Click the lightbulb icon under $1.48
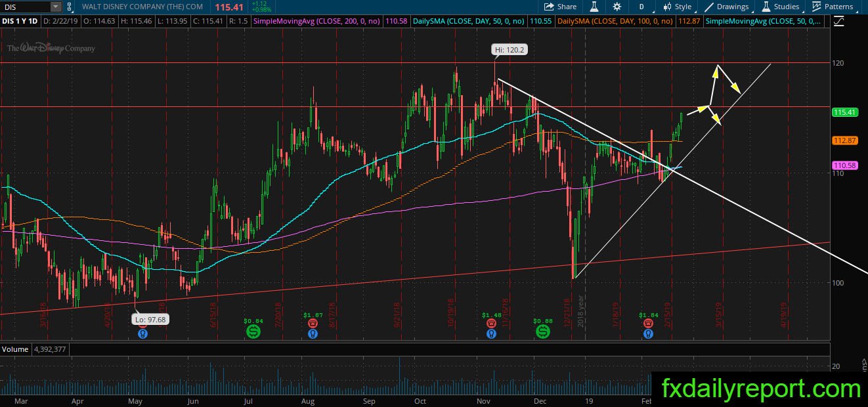Screen dimensions: 868x407 [491, 333]
